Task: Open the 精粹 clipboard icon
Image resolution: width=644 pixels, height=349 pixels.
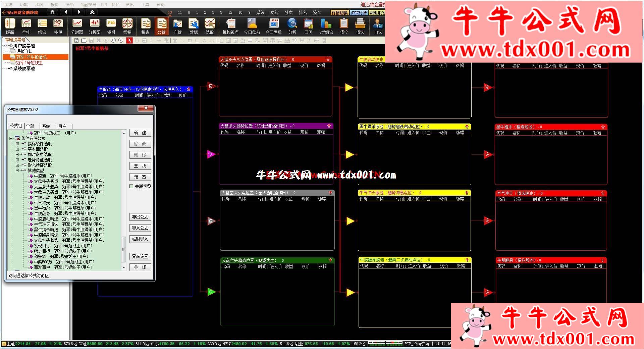Action: (x=344, y=26)
